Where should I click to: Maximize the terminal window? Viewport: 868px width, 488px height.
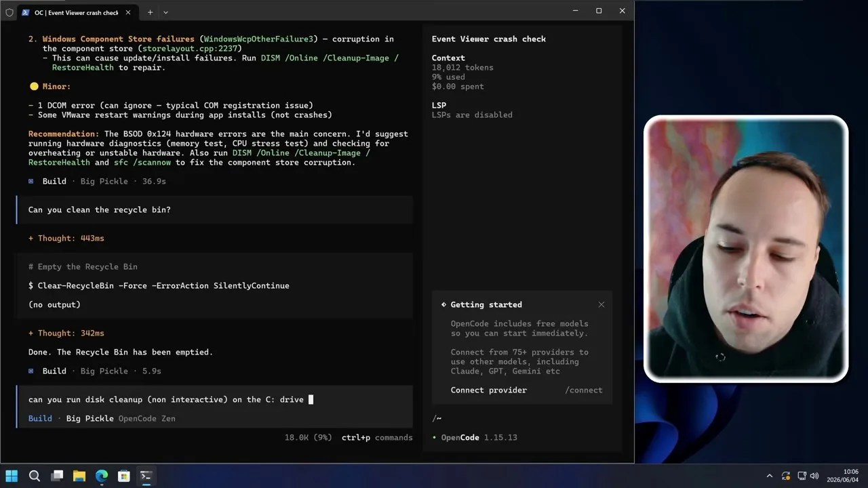[599, 11]
